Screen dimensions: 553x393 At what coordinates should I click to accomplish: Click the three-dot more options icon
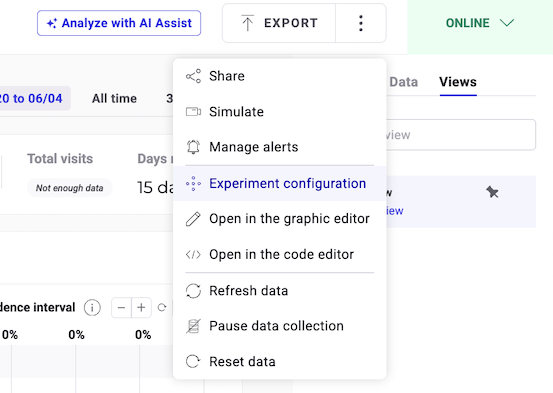point(360,23)
